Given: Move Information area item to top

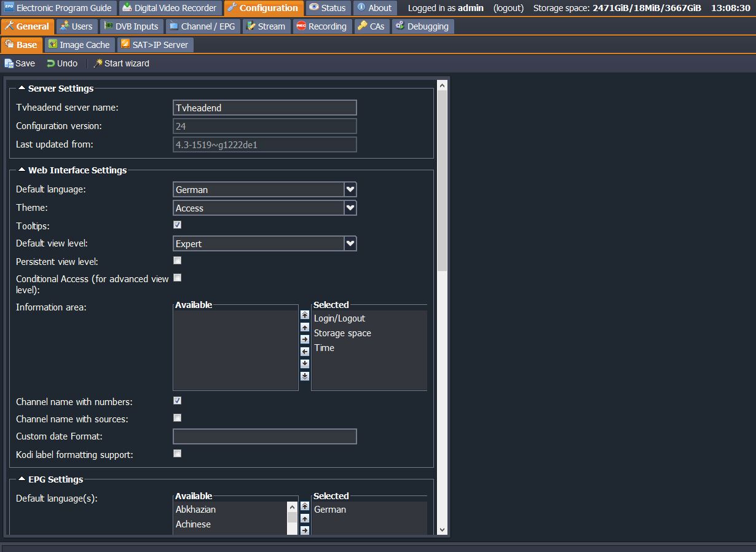Looking at the screenshot, I should pyautogui.click(x=305, y=315).
